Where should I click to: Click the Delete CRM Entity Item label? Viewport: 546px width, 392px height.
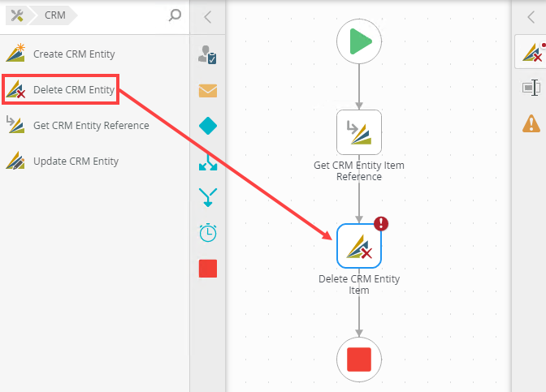click(359, 284)
